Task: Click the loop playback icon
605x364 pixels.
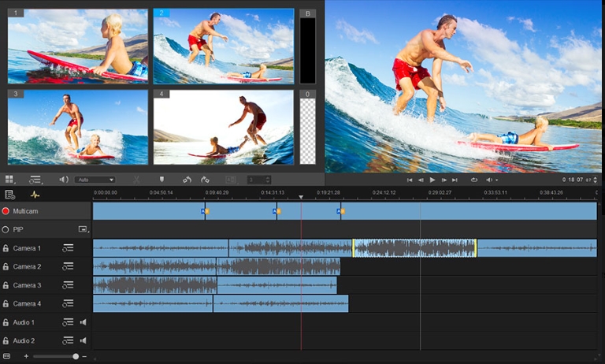Action: tap(474, 180)
